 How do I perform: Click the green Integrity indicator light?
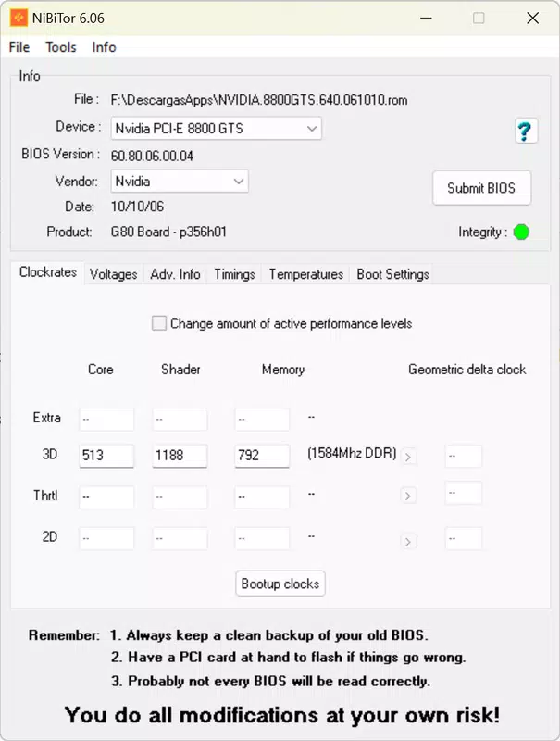(x=521, y=232)
